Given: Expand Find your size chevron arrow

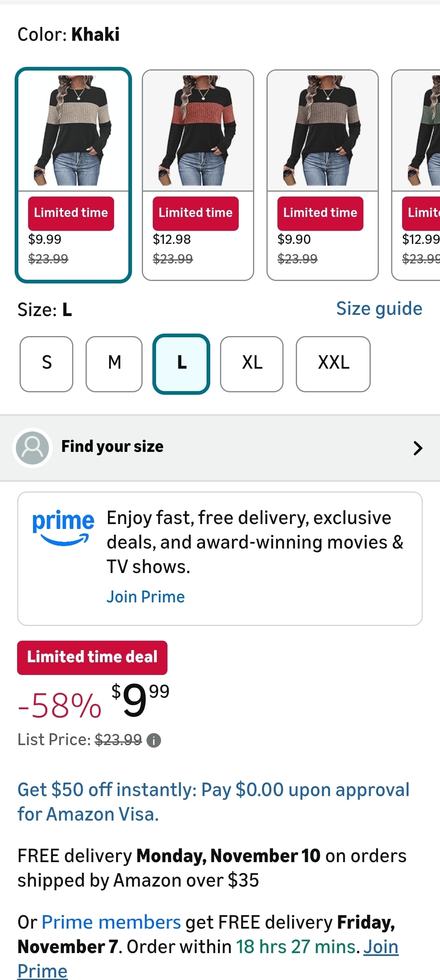Looking at the screenshot, I should (418, 448).
